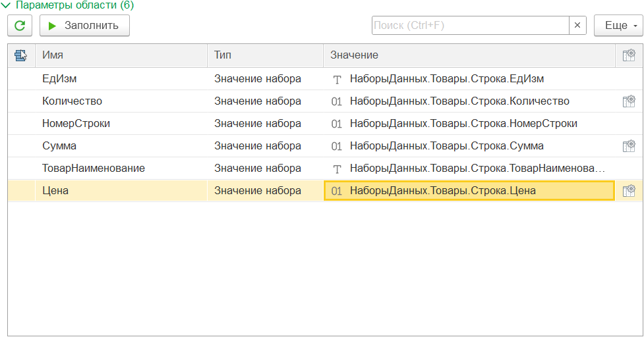Open the format settings icon for the Количество row
Image resolution: width=644 pixels, height=337 pixels.
click(629, 101)
